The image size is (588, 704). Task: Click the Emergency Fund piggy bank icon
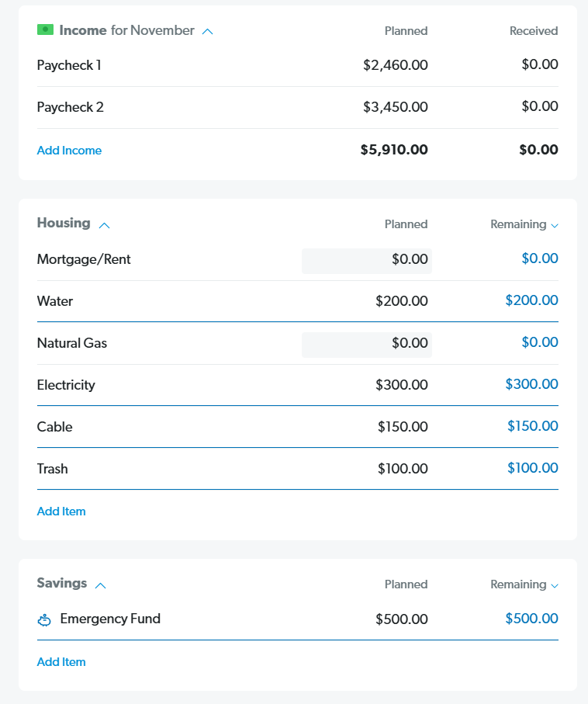[x=44, y=620]
